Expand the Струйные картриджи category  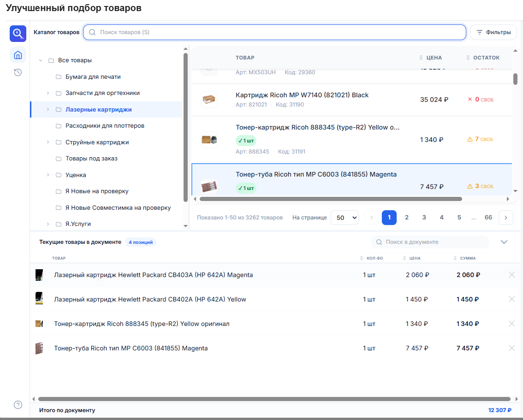point(48,142)
